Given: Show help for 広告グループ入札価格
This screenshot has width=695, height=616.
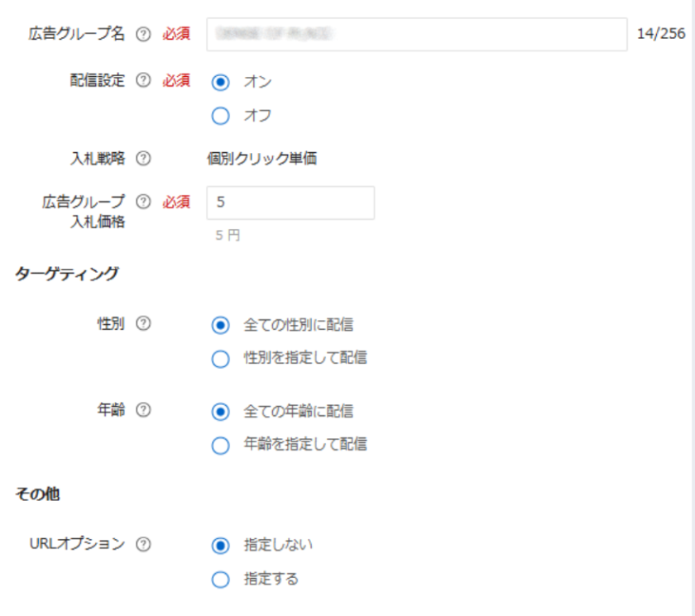Looking at the screenshot, I should click(142, 201).
